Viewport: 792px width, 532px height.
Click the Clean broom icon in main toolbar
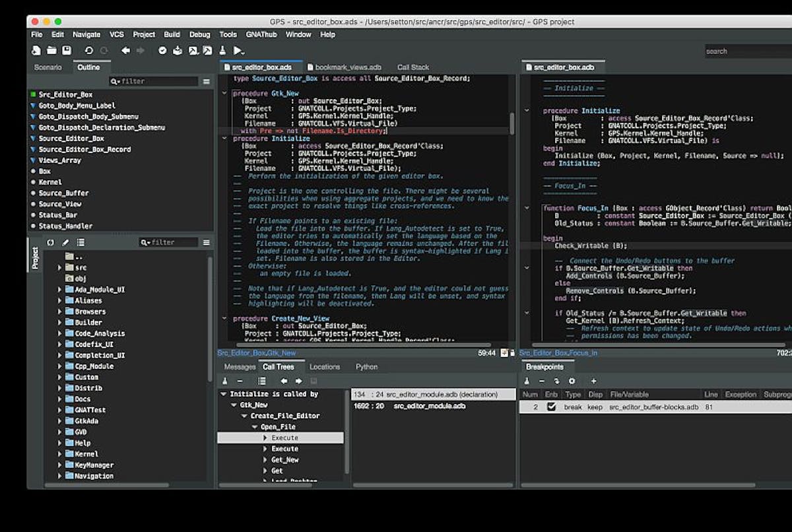tap(223, 51)
